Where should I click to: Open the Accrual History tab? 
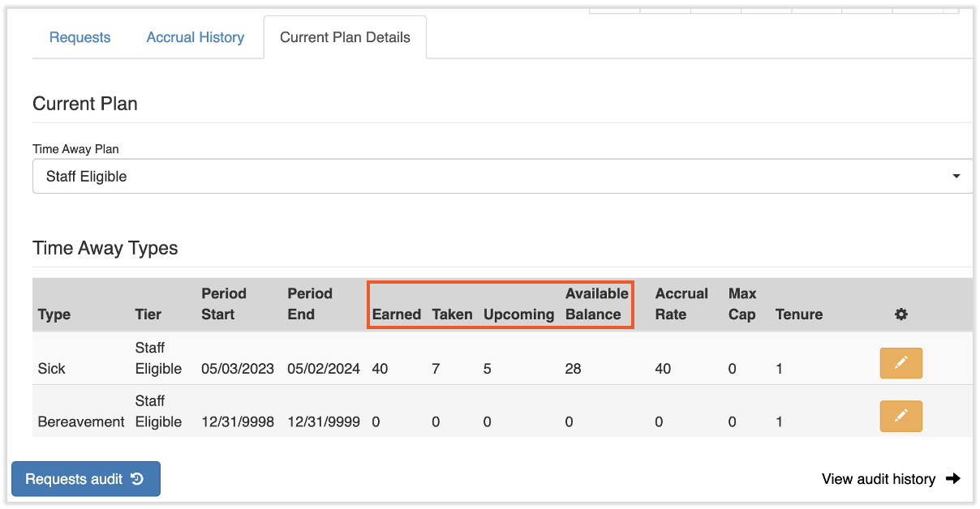[195, 37]
